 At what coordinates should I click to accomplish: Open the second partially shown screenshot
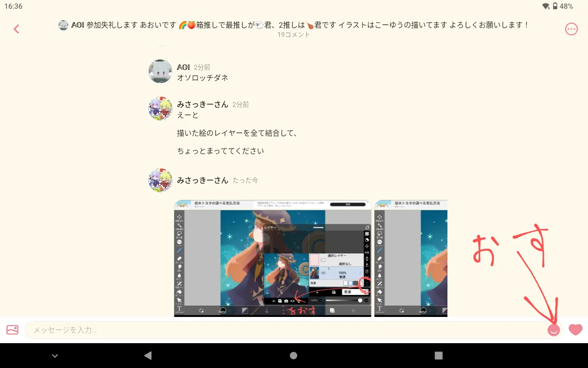click(x=411, y=258)
